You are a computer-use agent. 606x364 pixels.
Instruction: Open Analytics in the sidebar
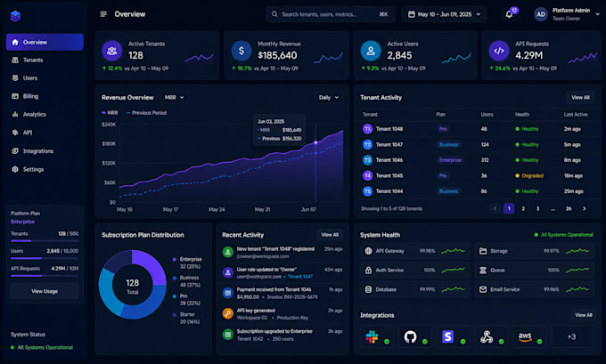pos(45,114)
